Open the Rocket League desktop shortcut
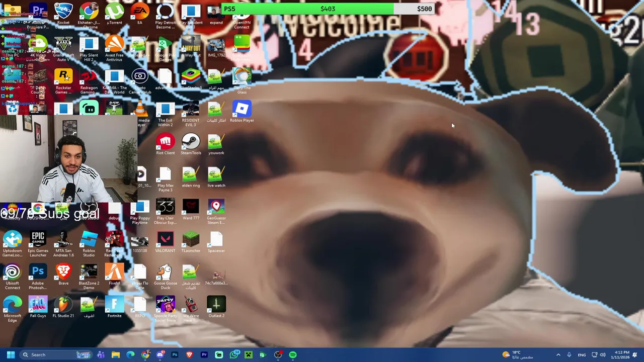The height and width of the screenshot is (362, 644). tap(63, 14)
